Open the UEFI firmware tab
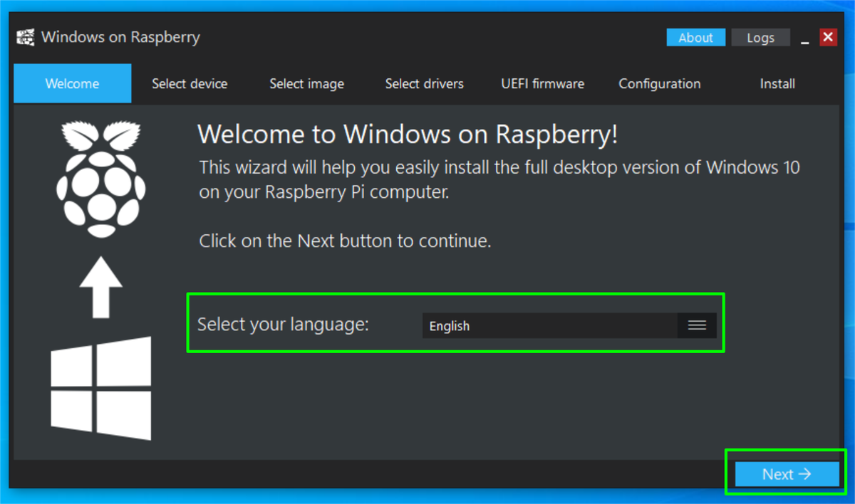 point(542,83)
